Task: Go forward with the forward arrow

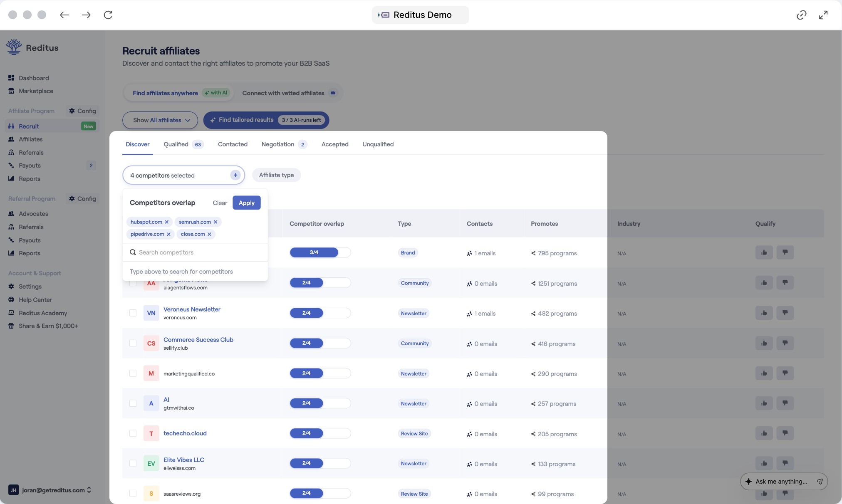Action: click(x=86, y=15)
